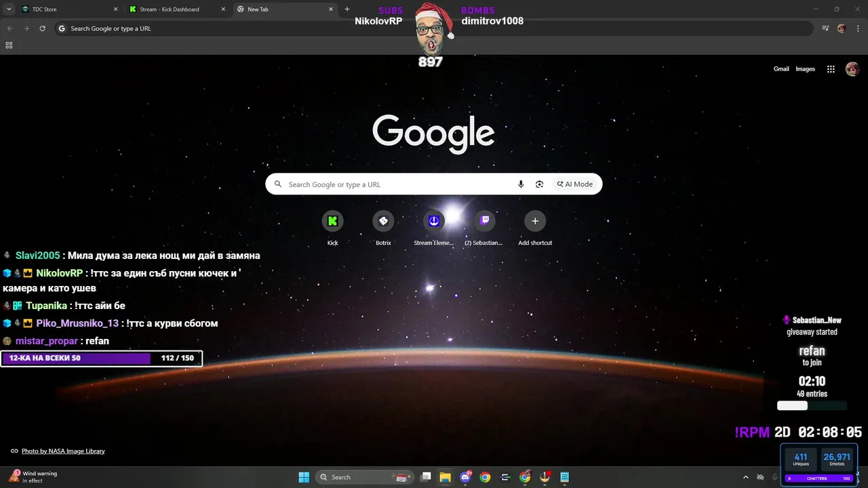The image size is (868, 488).
Task: Open a new browser tab
Action: tap(347, 9)
